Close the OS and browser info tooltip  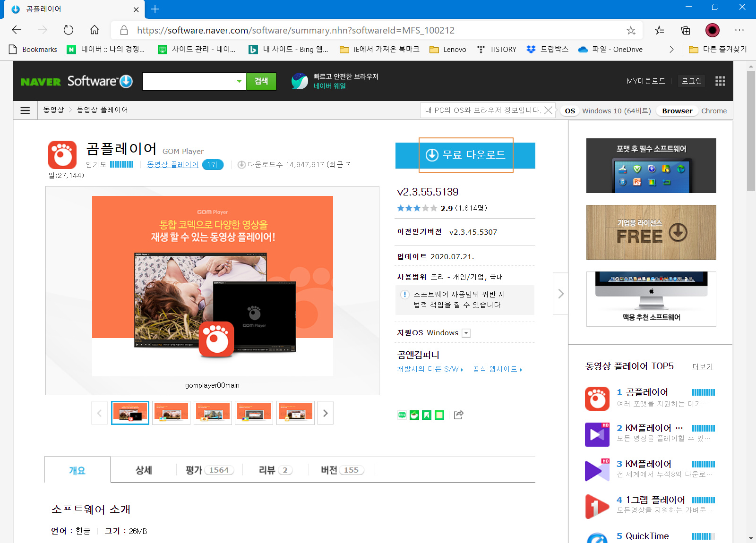[x=548, y=110]
